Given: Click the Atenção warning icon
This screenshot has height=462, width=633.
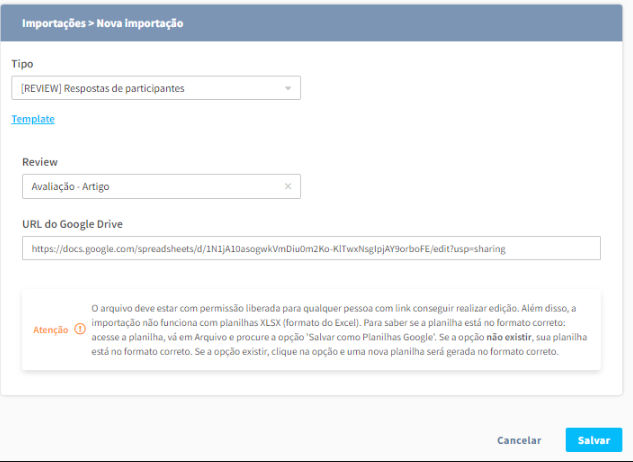Looking at the screenshot, I should (80, 329).
